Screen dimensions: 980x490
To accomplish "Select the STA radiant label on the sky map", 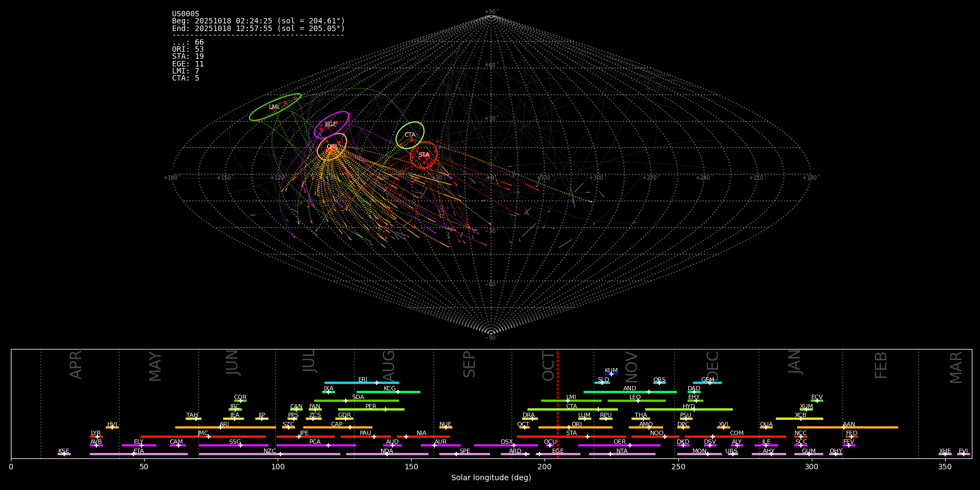I will [424, 155].
